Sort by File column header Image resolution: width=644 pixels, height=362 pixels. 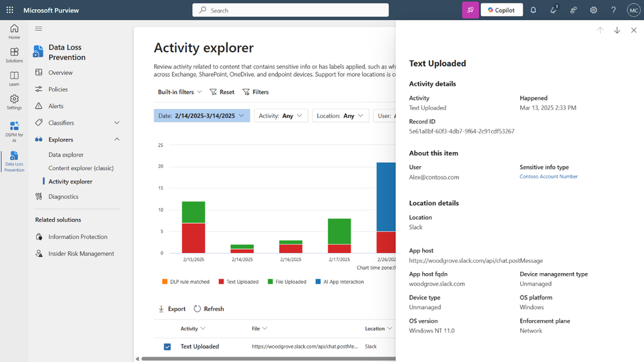tap(259, 329)
